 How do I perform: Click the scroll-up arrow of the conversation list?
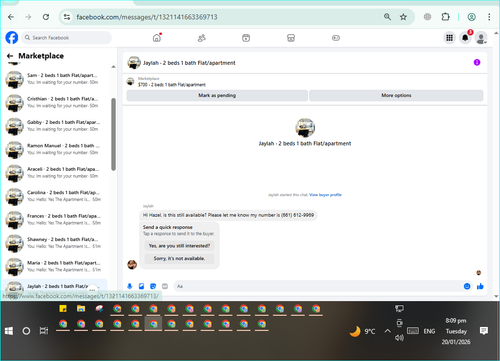[113, 67]
